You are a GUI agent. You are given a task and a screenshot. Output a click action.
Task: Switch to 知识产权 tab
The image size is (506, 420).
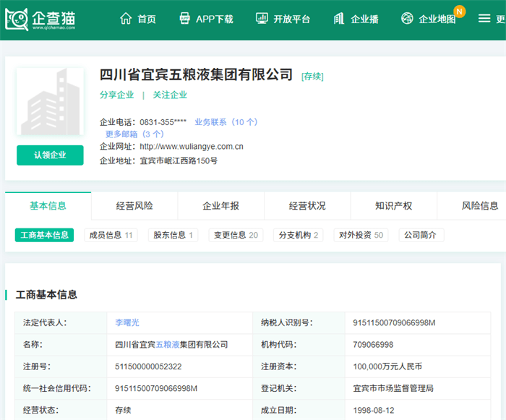point(394,205)
